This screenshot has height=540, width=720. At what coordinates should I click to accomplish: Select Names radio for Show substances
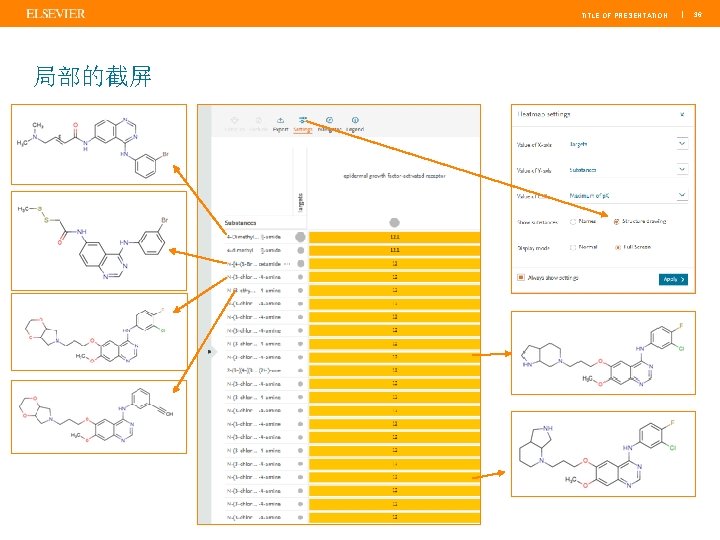[x=573, y=222]
